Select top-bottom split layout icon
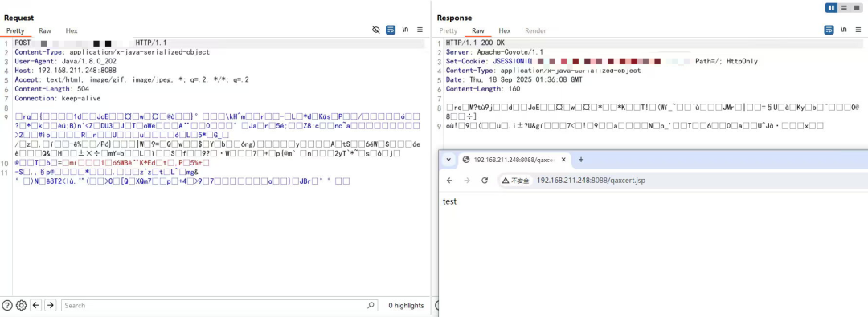This screenshot has width=868, height=317. click(x=844, y=8)
